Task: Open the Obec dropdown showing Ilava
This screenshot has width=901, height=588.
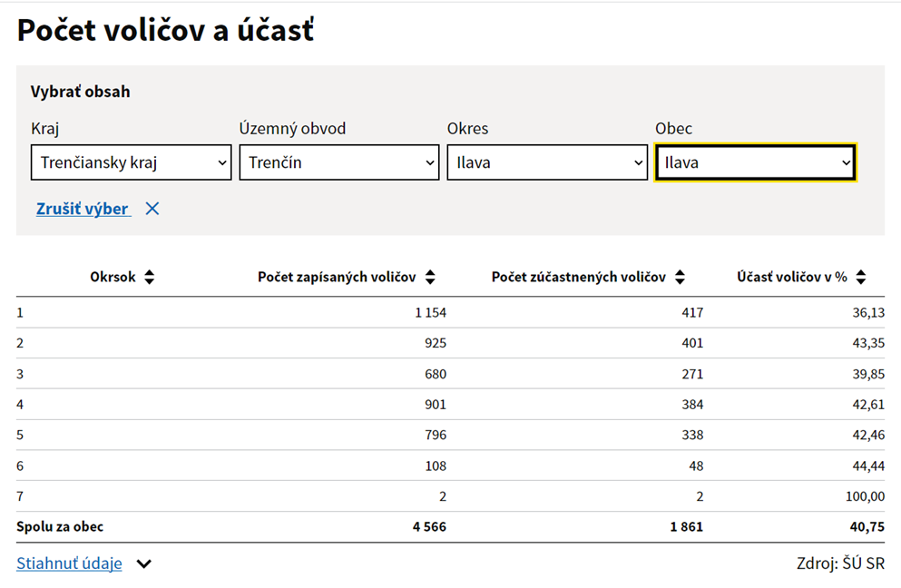Action: (755, 163)
